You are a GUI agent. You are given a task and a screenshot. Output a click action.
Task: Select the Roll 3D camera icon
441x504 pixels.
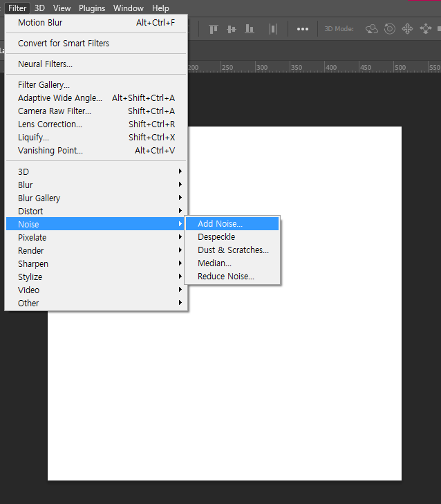390,29
